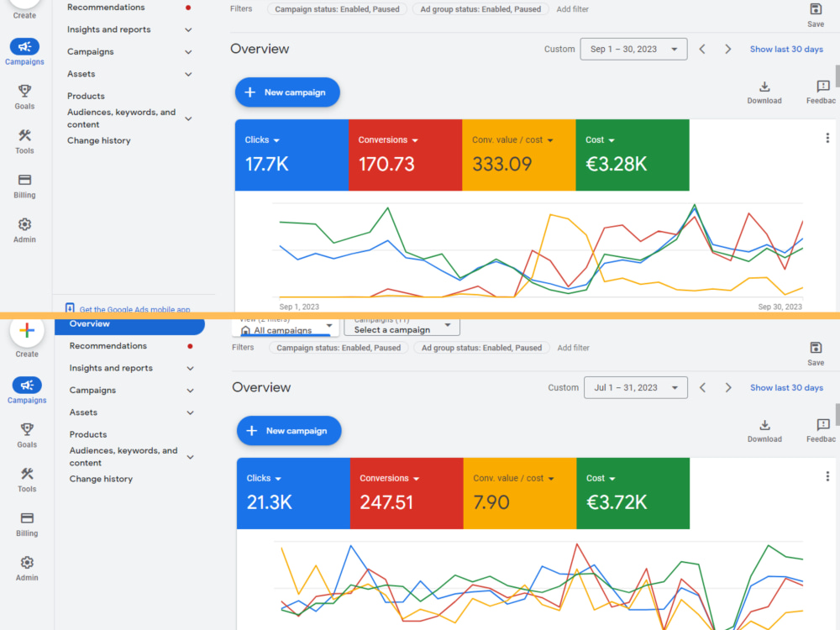Click Add filter above the Jul 2023 overview
This screenshot has width=840, height=630.
573,348
